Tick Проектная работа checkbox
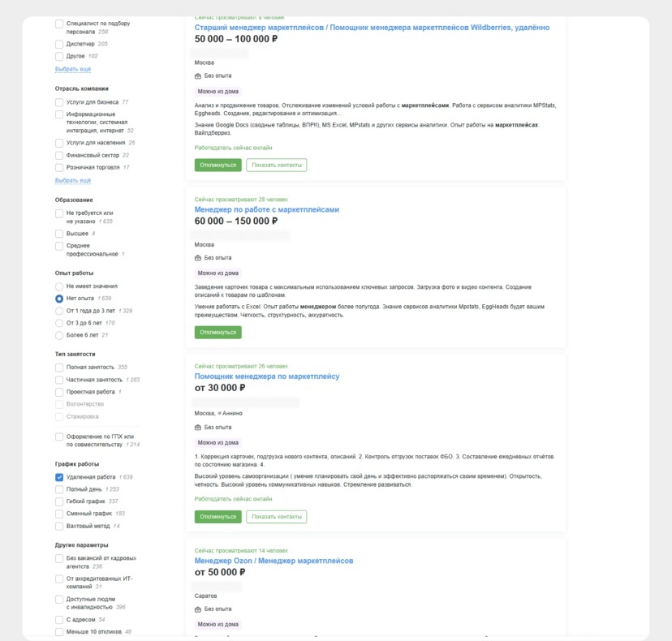 (x=59, y=392)
